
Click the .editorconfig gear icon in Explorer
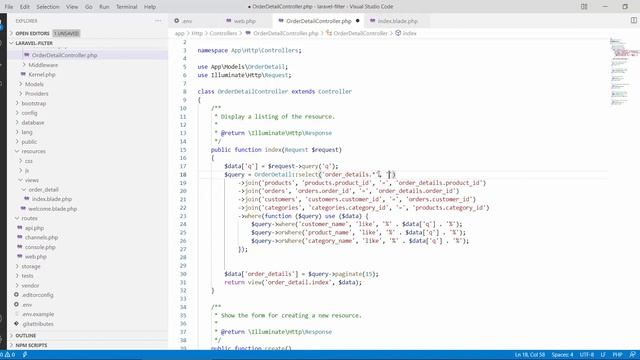pyautogui.click(x=16, y=295)
